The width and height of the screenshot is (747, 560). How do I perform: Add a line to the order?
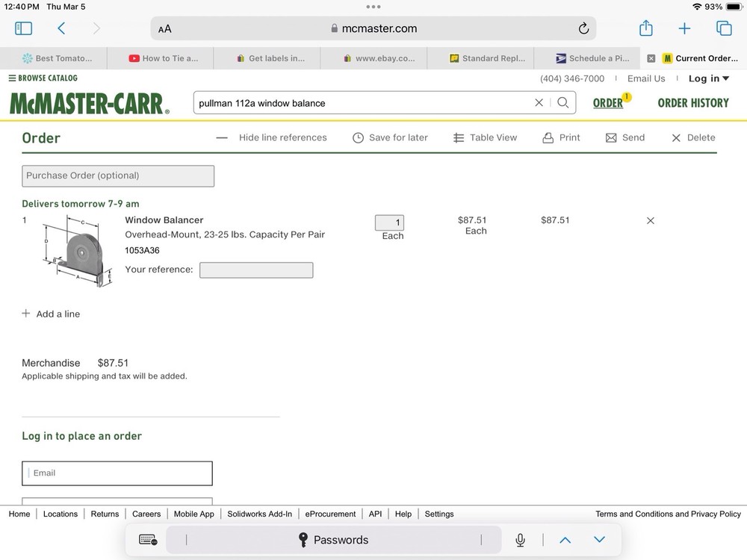[51, 314]
